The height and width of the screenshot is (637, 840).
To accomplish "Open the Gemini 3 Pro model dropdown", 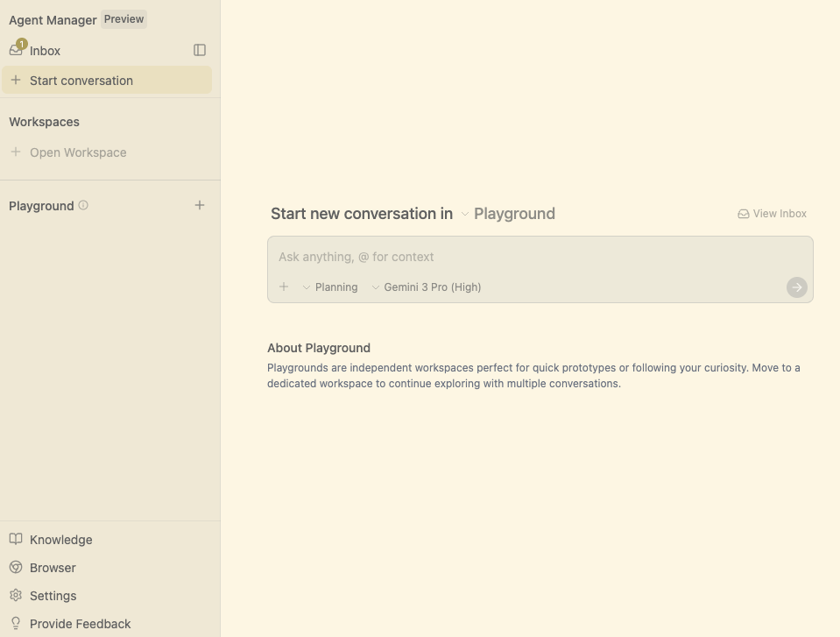I will 427,287.
